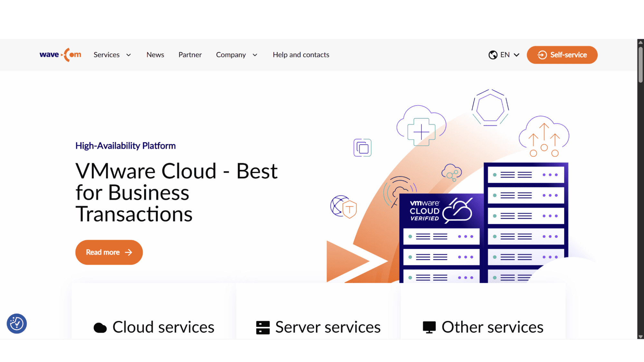Image resolution: width=644 pixels, height=362 pixels.
Task: Click the Read more button
Action: coord(109,252)
